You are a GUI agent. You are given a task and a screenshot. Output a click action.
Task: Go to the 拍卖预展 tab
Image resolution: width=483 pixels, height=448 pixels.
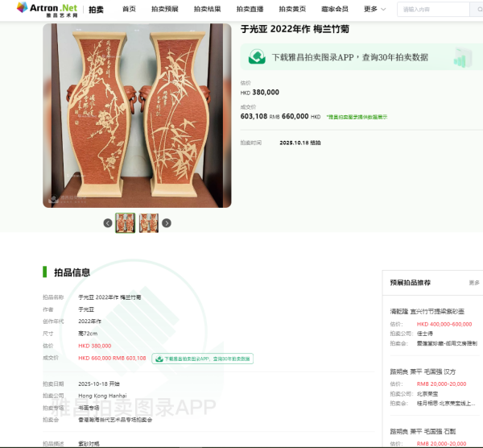pyautogui.click(x=165, y=9)
